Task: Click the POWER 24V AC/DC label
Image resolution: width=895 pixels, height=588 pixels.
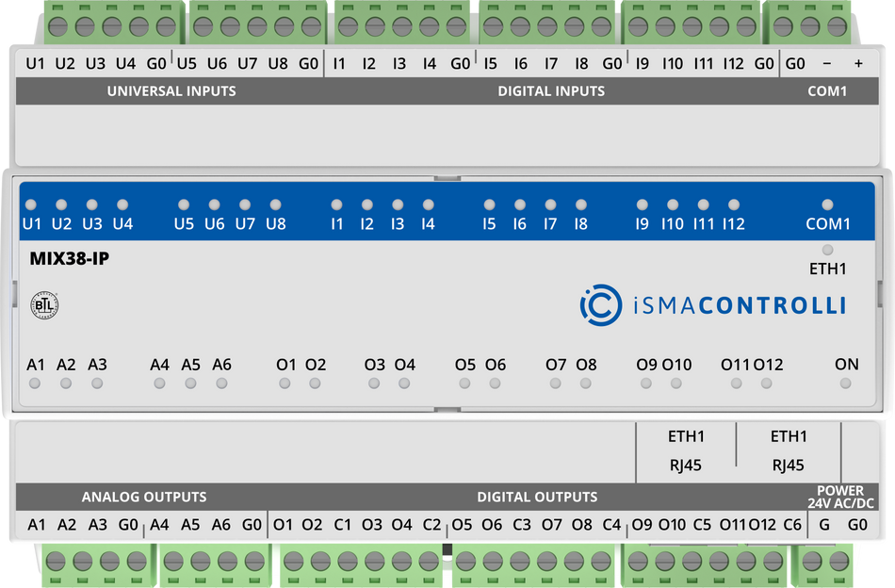Action: click(840, 498)
